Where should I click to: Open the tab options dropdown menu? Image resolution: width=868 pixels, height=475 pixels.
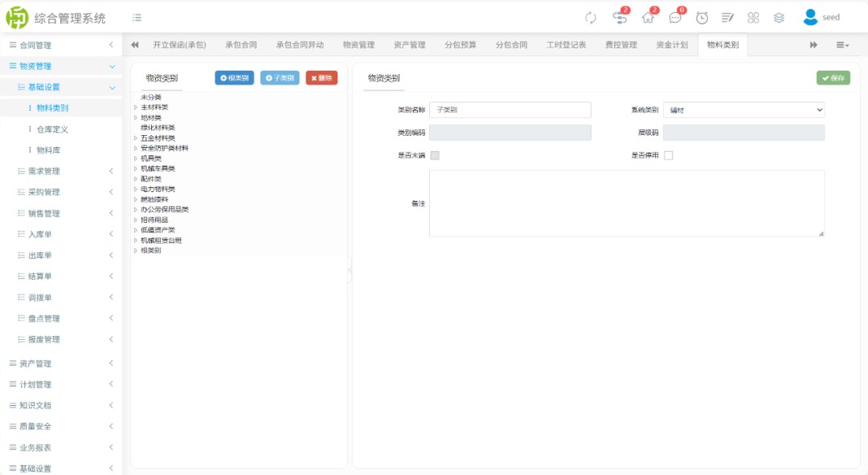(x=842, y=45)
